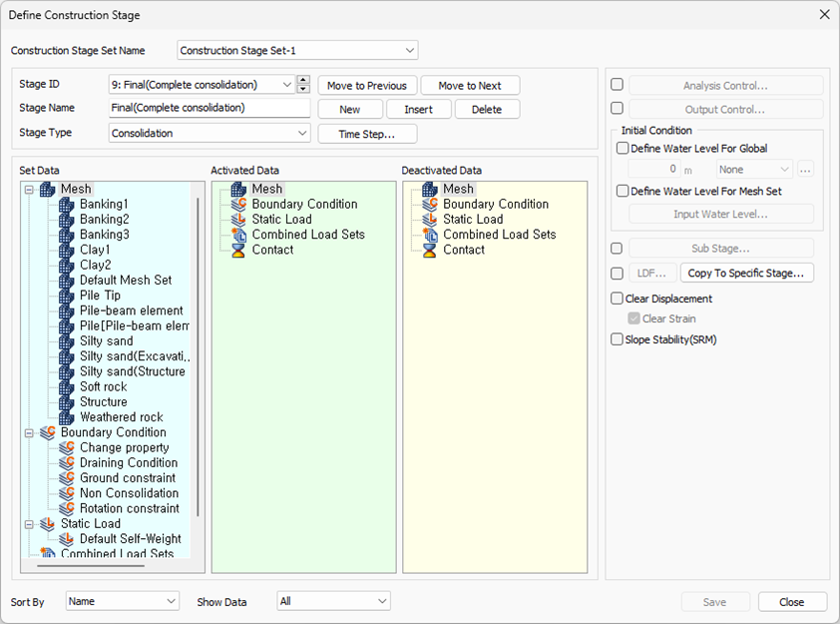
Task: Select Silty sand mesh set
Action: point(106,340)
